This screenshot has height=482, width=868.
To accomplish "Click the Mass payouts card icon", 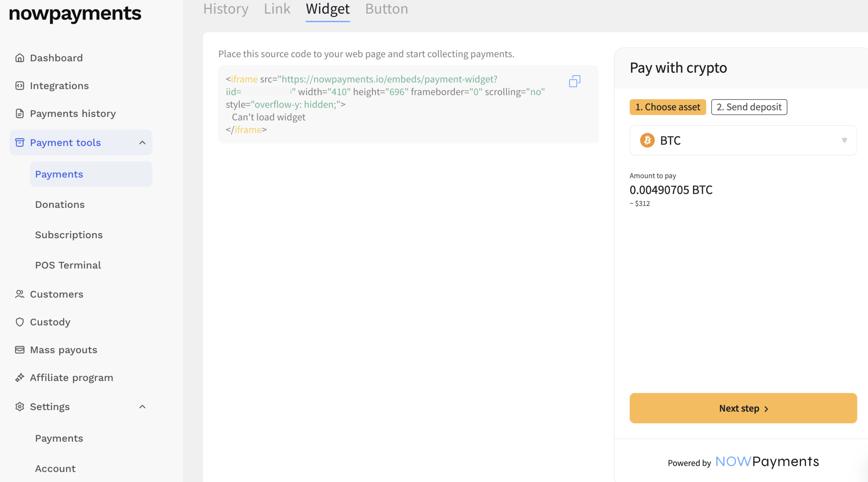I will coord(19,349).
